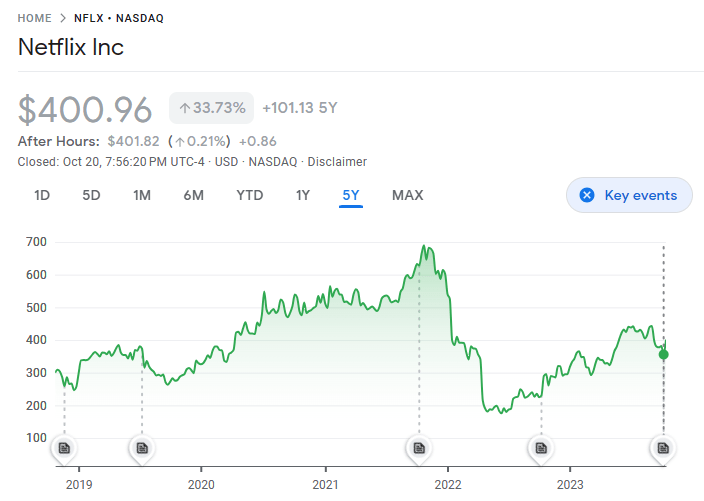
Task: Show the 1M chart range
Action: coord(142,195)
